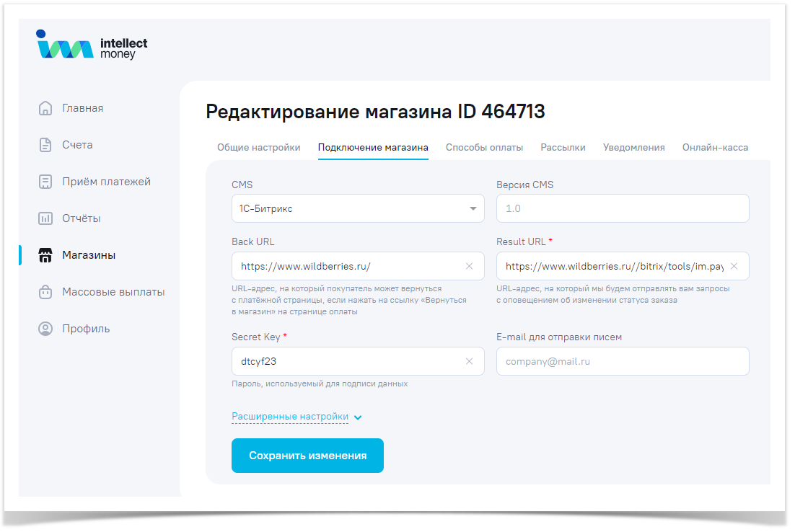This screenshot has height=532, width=795.
Task: Focus the E-mail для отправки писем field
Action: coord(622,362)
